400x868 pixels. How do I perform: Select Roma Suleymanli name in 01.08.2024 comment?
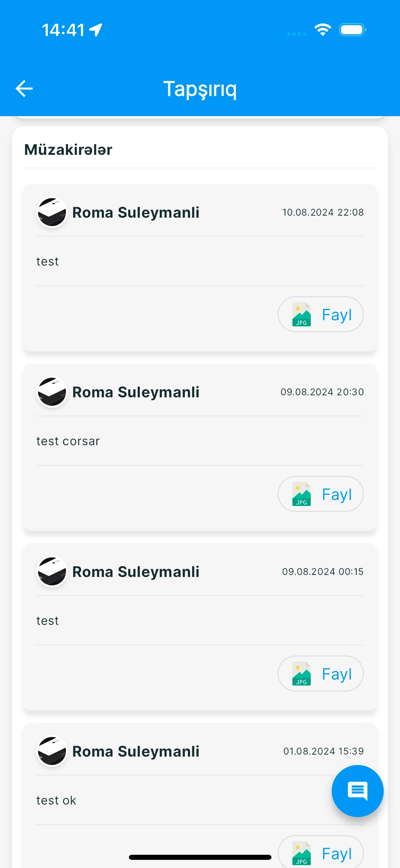pos(136,752)
